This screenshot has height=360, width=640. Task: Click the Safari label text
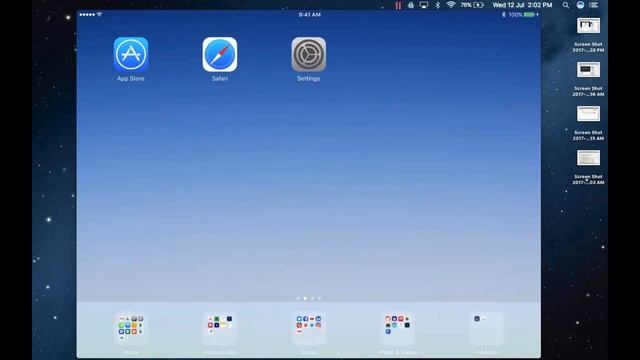[x=220, y=78]
